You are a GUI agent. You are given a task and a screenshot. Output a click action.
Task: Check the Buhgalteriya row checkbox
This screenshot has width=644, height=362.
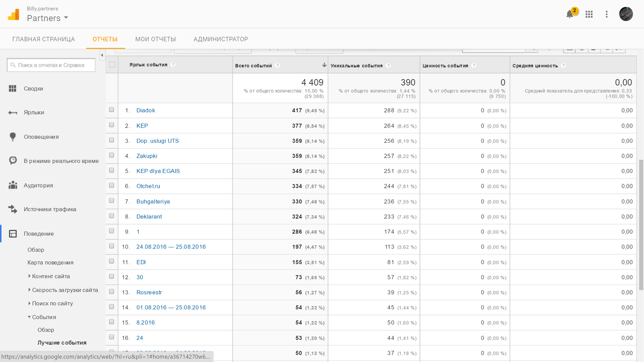[111, 201]
